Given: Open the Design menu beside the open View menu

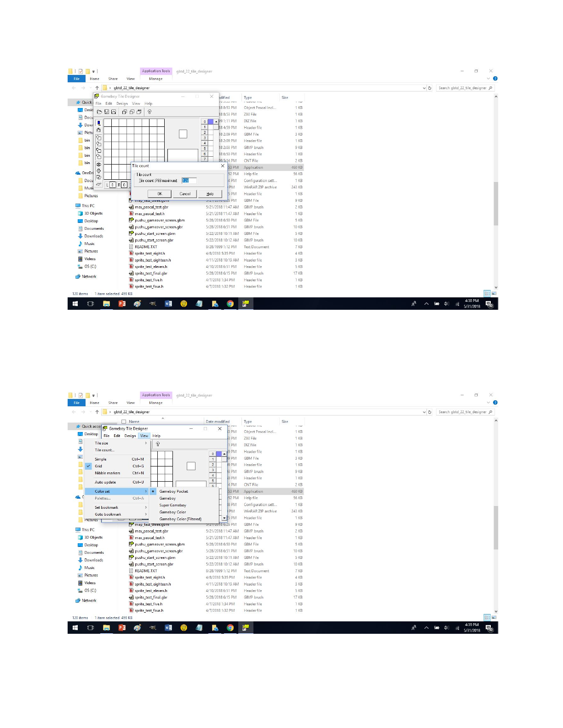Looking at the screenshot, I should tap(130, 436).
